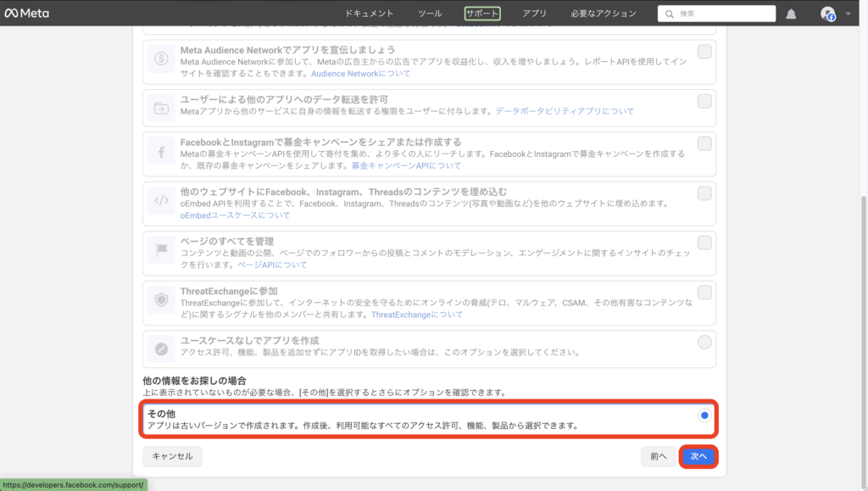Select the ユースケースなしでアプリを作成 radio button
Viewport: 868px width, 491px height.
pyautogui.click(x=704, y=342)
